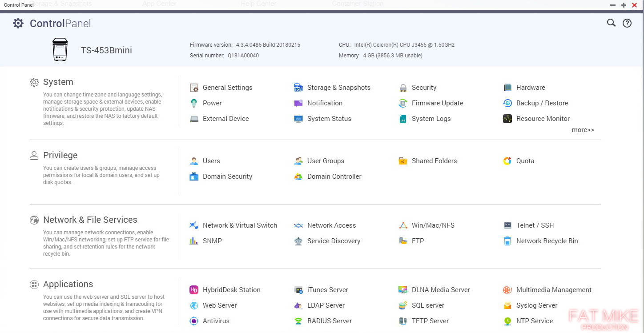
Task: Click the Hardware icon
Action: [x=507, y=88]
